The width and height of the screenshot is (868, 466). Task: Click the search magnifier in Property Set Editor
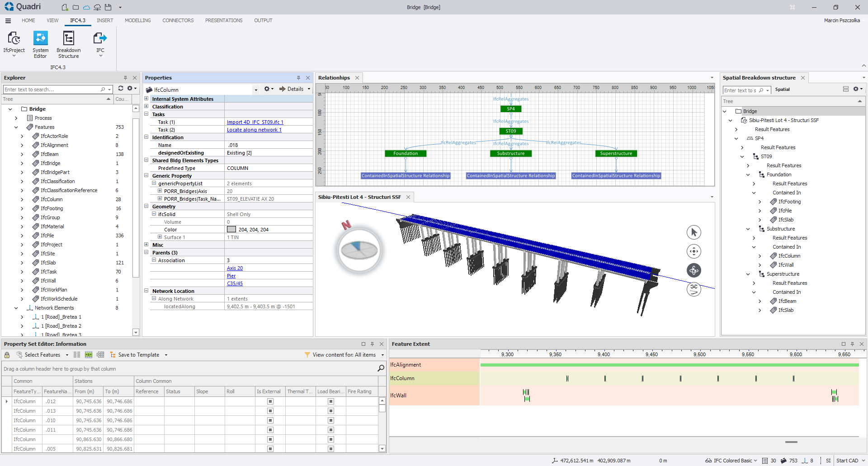tap(381, 368)
